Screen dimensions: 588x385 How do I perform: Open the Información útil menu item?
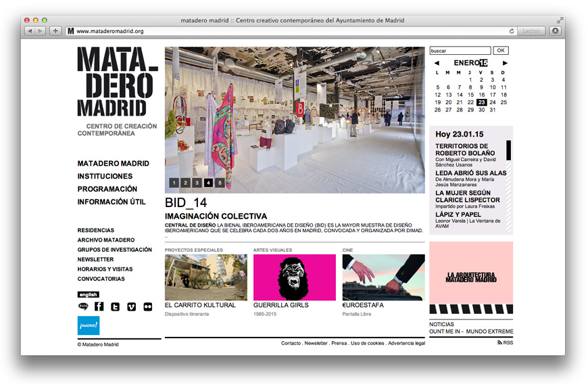tap(112, 202)
